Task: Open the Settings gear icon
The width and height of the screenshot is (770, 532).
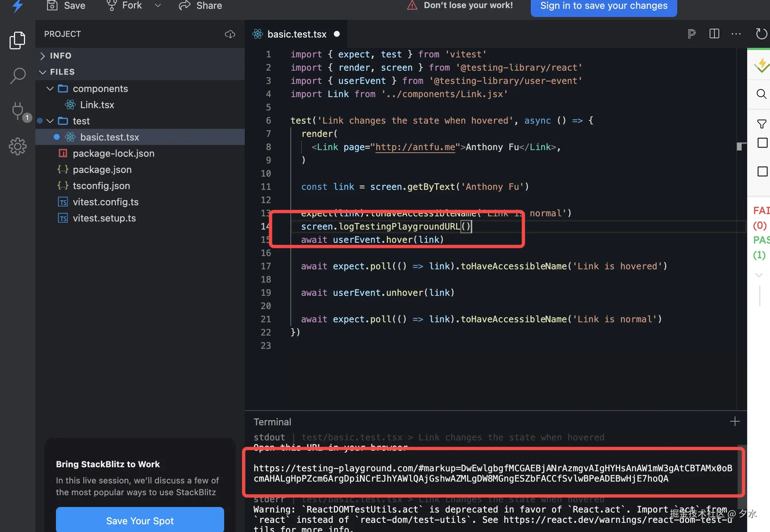Action: pyautogui.click(x=17, y=146)
